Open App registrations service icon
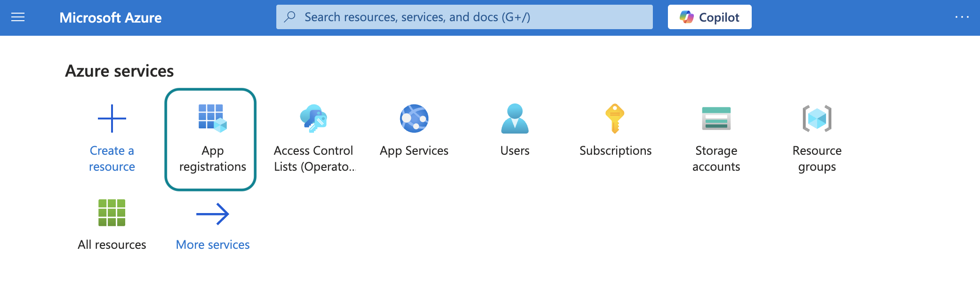The width and height of the screenshot is (980, 285). (213, 118)
